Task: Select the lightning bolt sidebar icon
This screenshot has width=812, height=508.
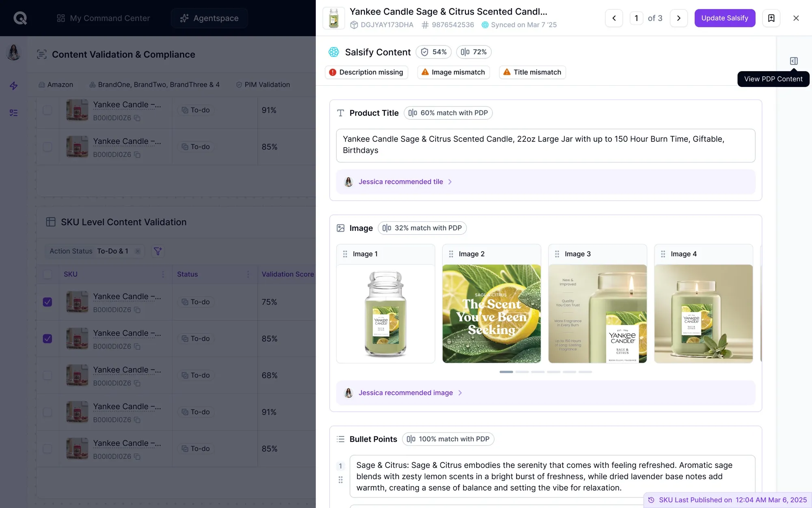Action: (14, 86)
